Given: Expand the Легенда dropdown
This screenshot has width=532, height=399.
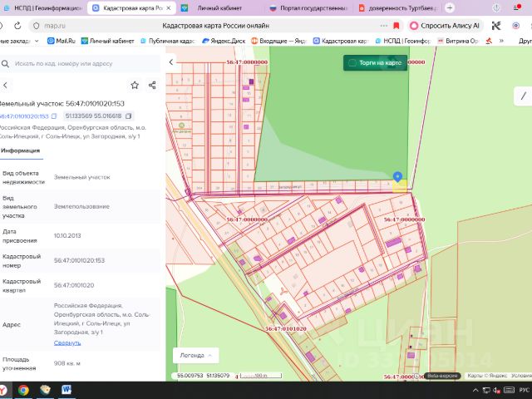Looking at the screenshot, I should click(196, 355).
